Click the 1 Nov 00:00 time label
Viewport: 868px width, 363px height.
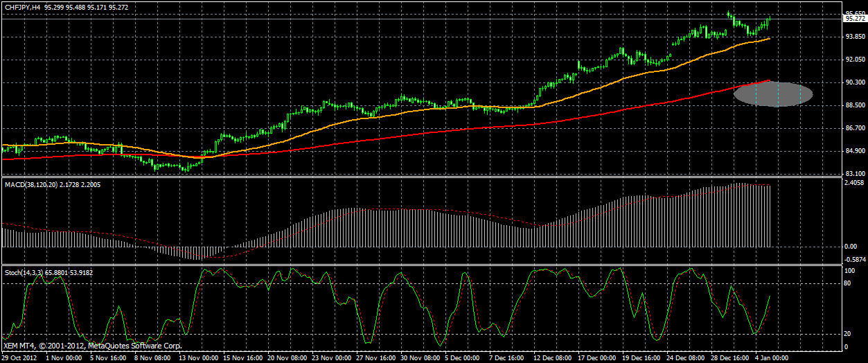(63, 358)
